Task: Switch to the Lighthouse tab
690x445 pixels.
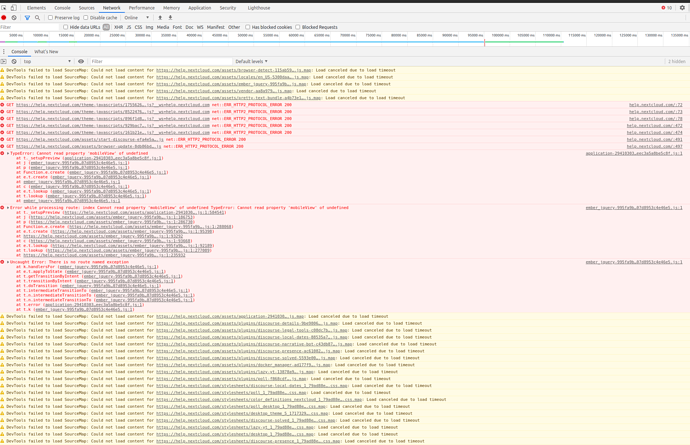Action: click(x=259, y=8)
